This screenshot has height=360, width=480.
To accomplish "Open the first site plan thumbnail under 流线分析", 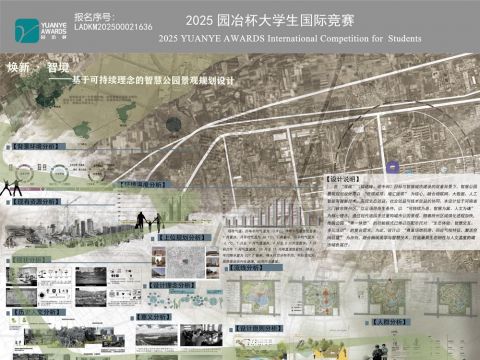I will 254,297.
